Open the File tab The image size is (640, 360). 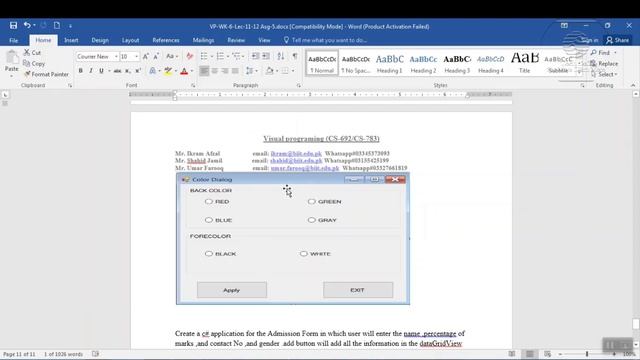coord(13,40)
